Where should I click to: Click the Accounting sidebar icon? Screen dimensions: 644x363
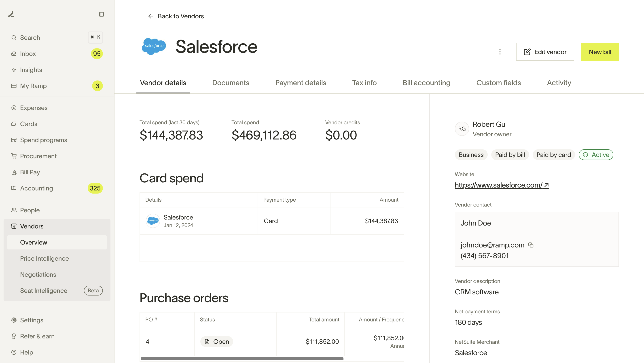click(x=14, y=188)
